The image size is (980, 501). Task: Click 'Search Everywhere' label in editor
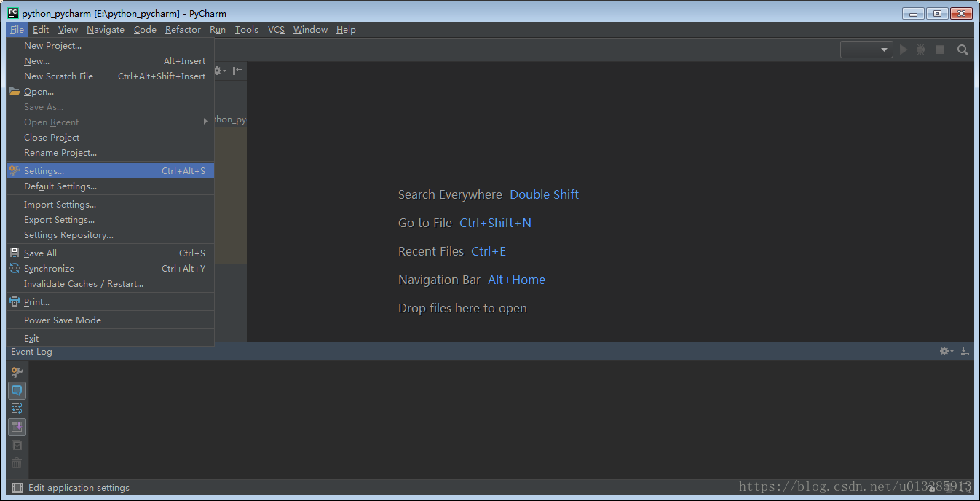pyautogui.click(x=450, y=194)
